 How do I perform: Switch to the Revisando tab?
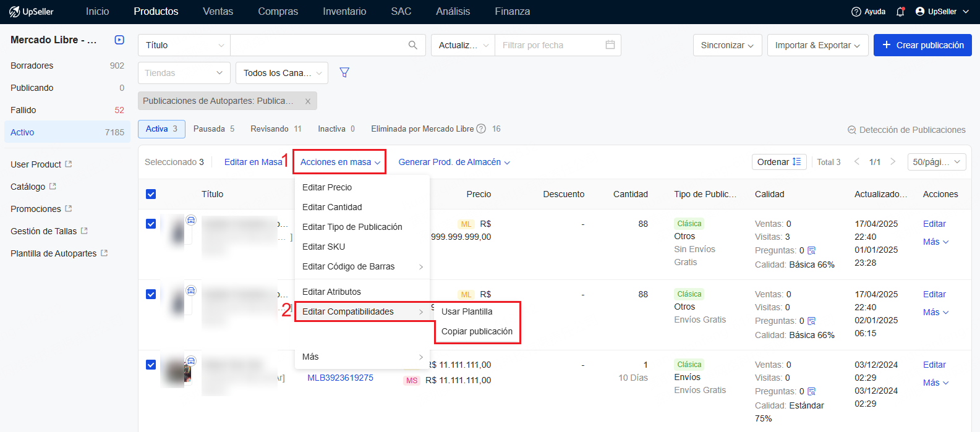276,129
